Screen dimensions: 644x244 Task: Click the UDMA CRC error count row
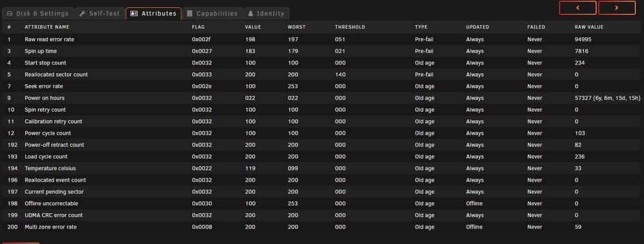(322, 215)
